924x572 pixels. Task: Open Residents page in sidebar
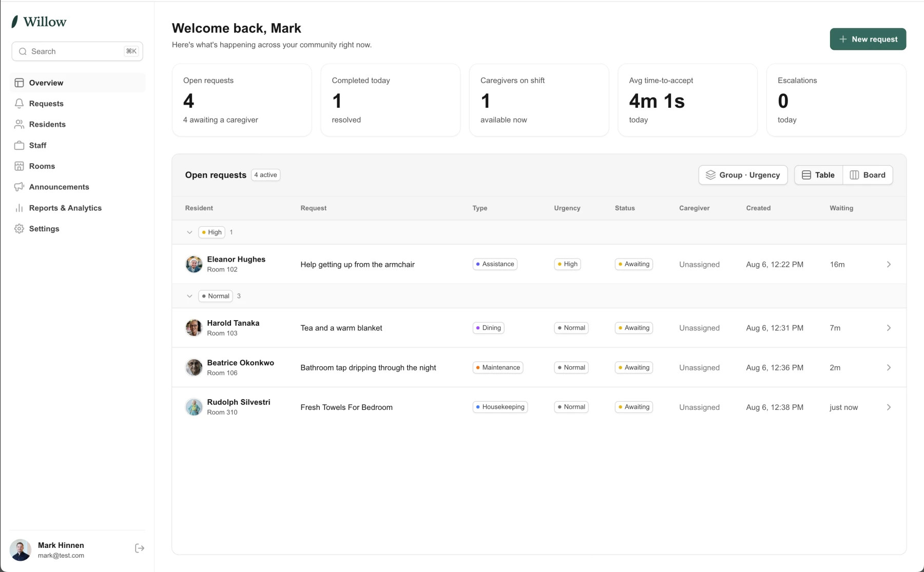(78, 124)
